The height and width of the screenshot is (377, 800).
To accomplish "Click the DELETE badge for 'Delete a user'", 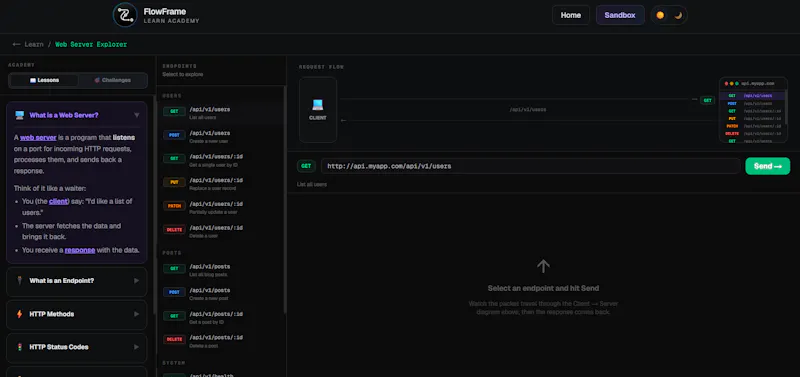I will pos(174,230).
